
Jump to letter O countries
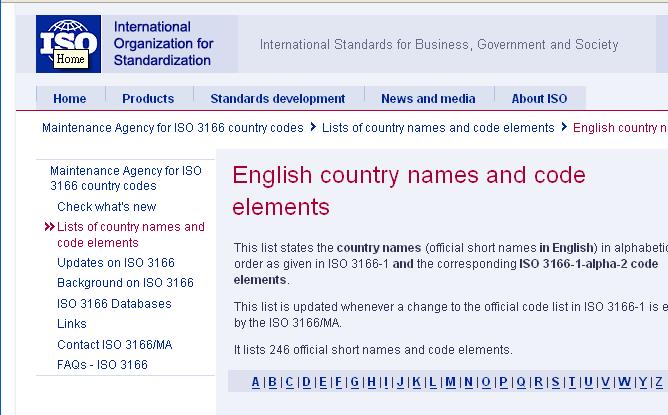click(486, 382)
